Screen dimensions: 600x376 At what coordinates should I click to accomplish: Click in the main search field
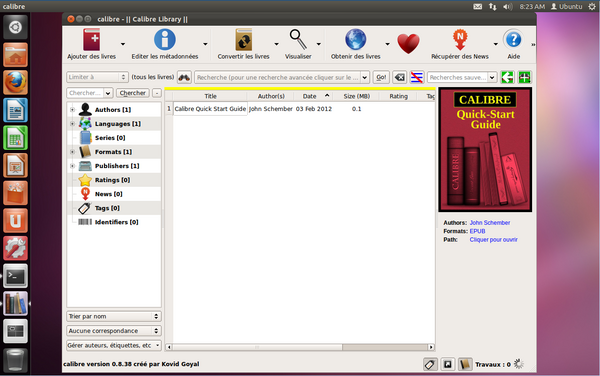click(278, 77)
